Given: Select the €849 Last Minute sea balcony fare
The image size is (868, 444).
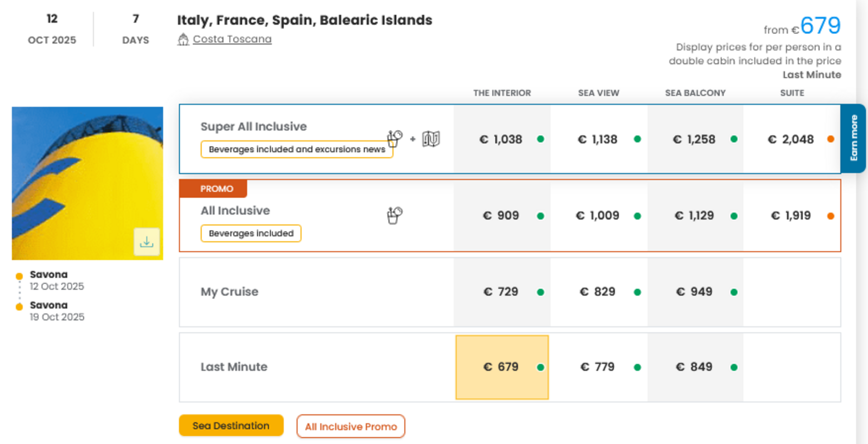Looking at the screenshot, I should [x=694, y=367].
